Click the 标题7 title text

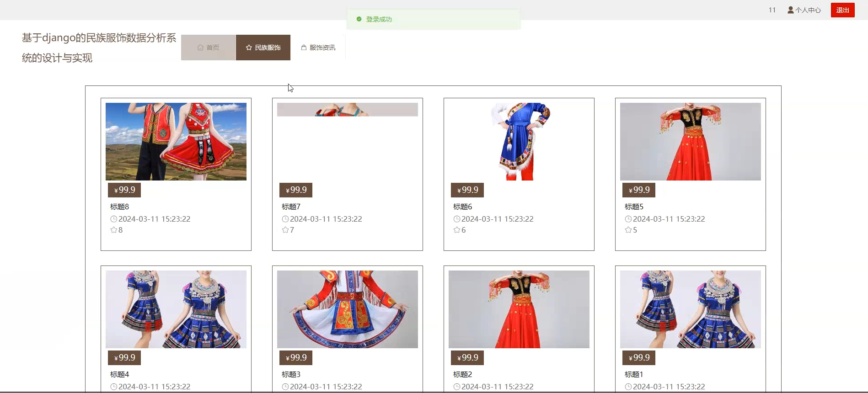291,207
